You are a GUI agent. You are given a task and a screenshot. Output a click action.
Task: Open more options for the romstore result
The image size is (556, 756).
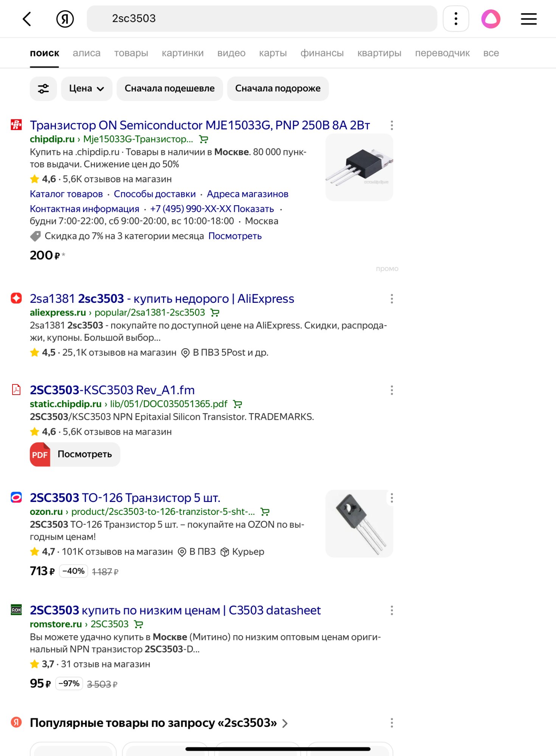tap(392, 610)
